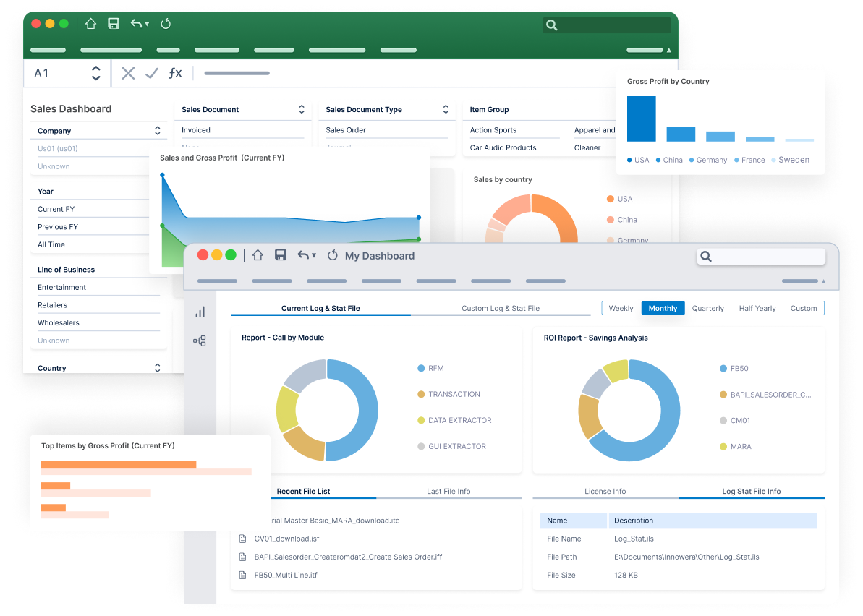Confirm cell entry with the checkmark icon

coord(152,72)
